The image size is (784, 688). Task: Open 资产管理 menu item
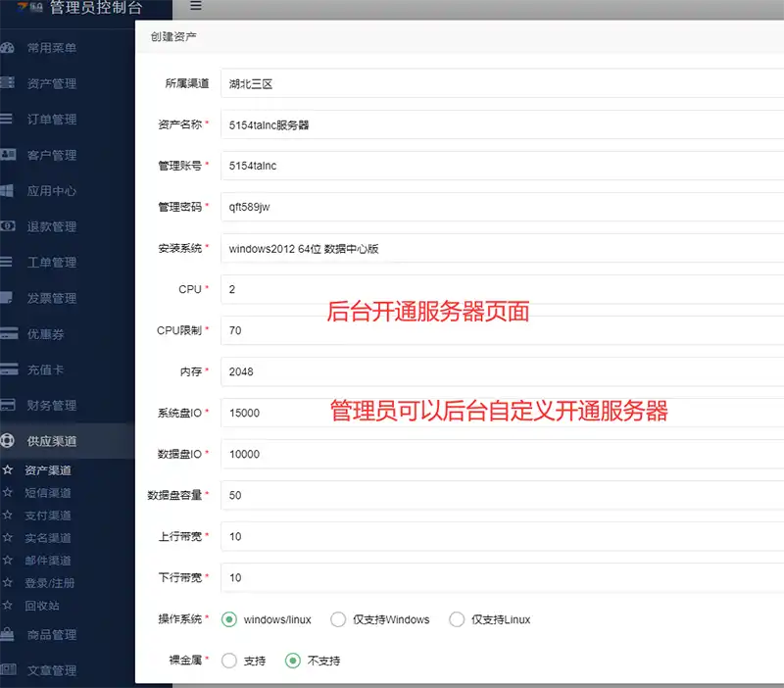point(52,83)
